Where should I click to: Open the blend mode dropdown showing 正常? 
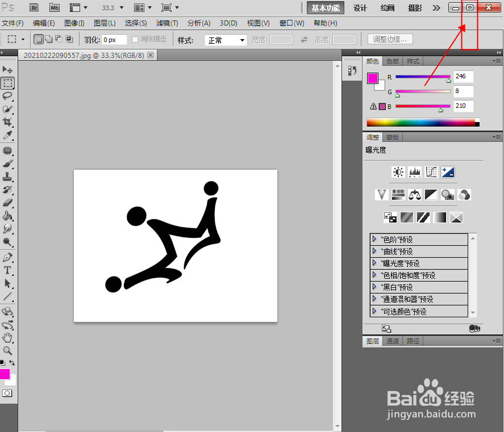click(226, 39)
